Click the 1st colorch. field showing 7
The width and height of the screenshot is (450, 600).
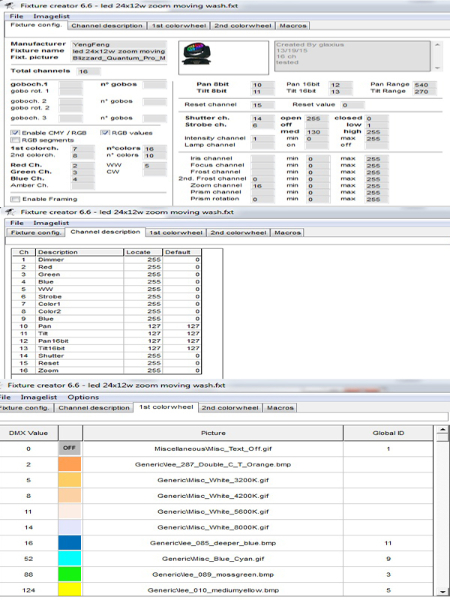pyautogui.click(x=83, y=148)
